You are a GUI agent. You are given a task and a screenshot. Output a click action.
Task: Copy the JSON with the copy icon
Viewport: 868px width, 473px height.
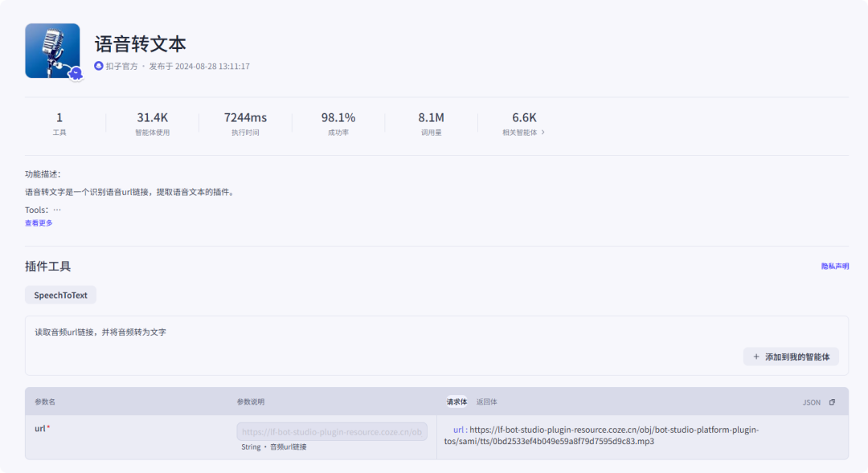point(832,402)
